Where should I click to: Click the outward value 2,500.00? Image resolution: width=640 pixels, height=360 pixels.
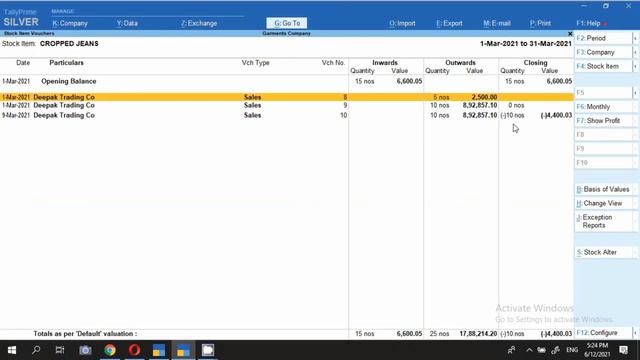pos(484,97)
